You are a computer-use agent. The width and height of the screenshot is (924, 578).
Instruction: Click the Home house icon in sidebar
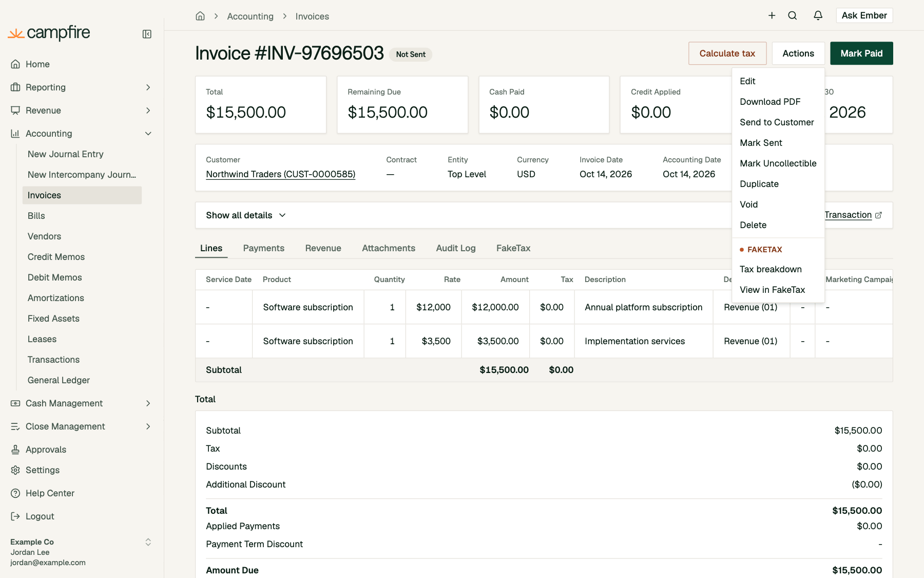coord(15,64)
